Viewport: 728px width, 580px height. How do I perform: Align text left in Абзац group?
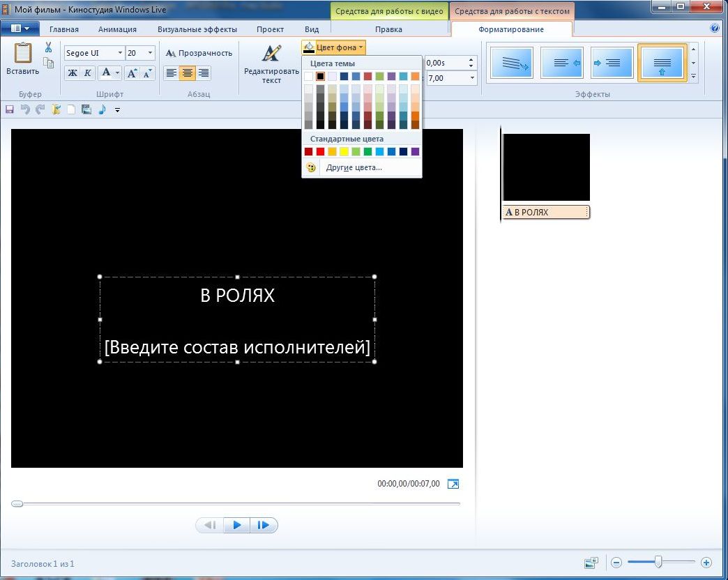tap(172, 72)
